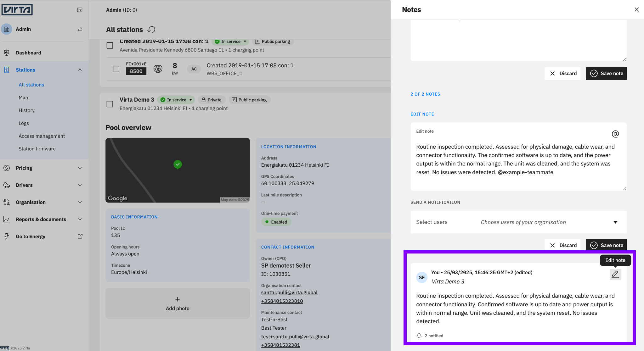Switch account using swap arrows icon
Image resolution: width=644 pixels, height=351 pixels.
[80, 29]
